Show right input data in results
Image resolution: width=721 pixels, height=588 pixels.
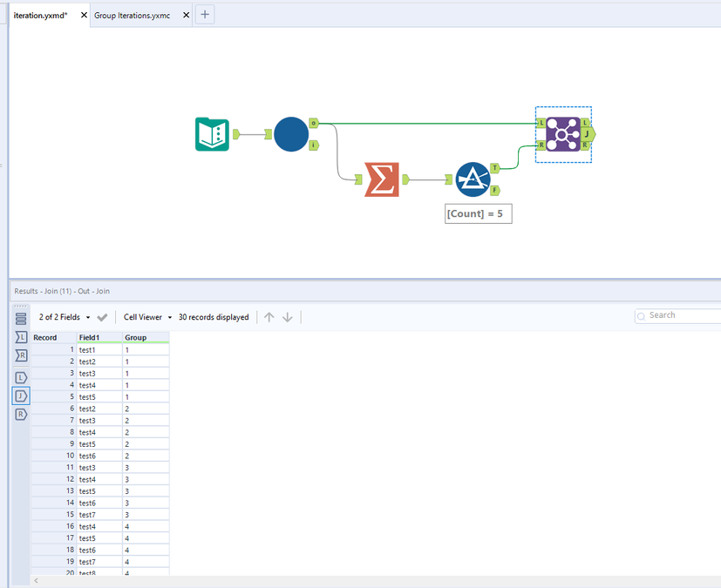click(x=21, y=355)
